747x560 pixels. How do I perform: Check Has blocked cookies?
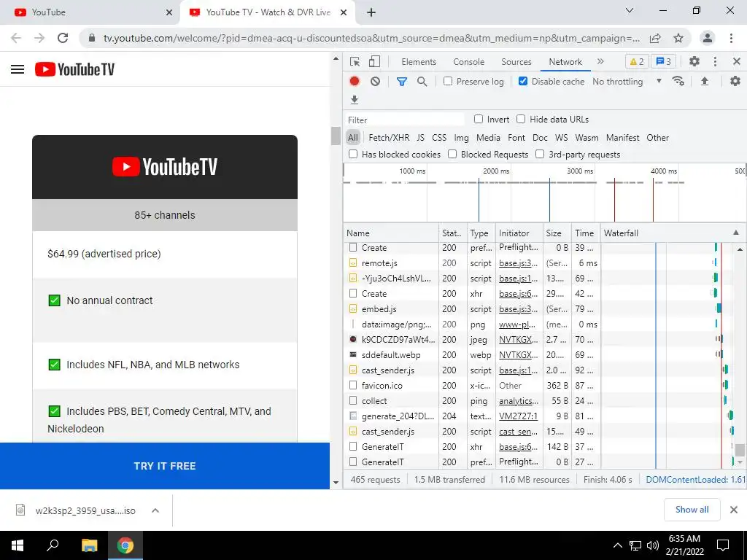tap(353, 154)
